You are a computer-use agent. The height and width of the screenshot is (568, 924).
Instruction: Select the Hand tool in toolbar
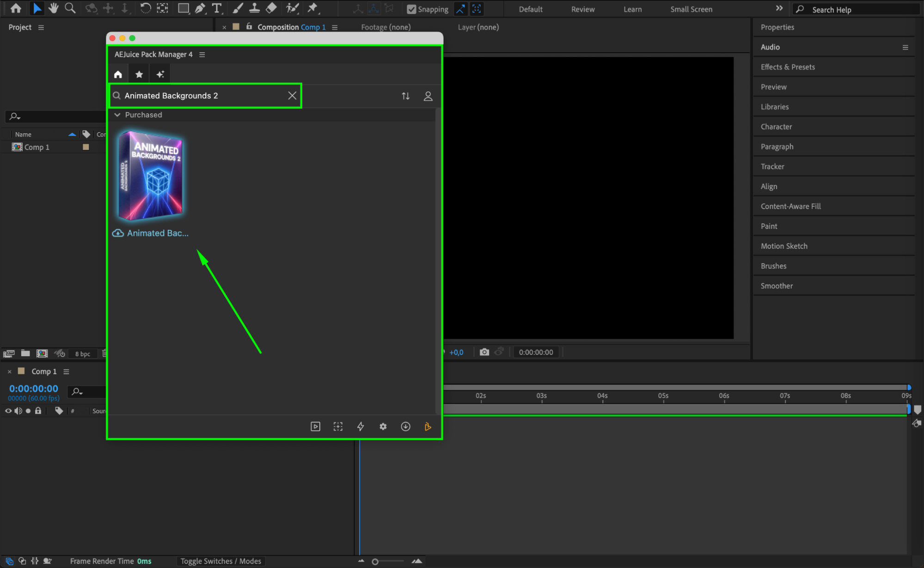point(54,8)
